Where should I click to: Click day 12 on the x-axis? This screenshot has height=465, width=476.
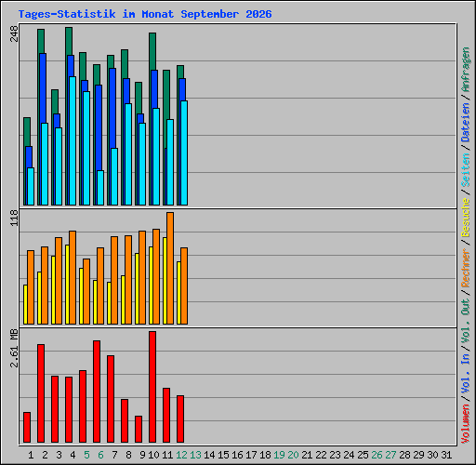[x=181, y=455]
